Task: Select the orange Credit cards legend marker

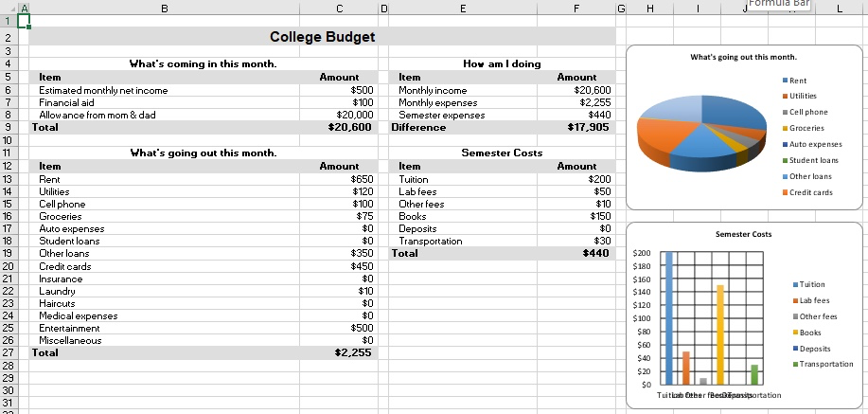Action: 785,192
